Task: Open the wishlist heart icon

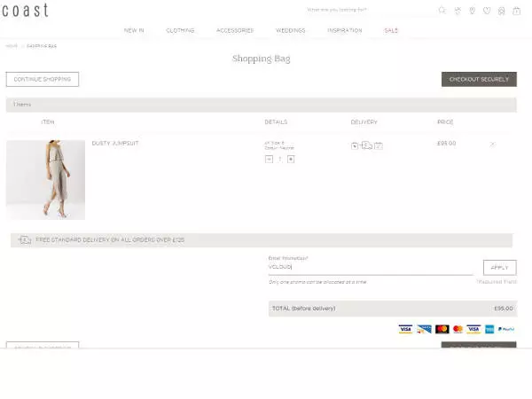Action: [487, 11]
